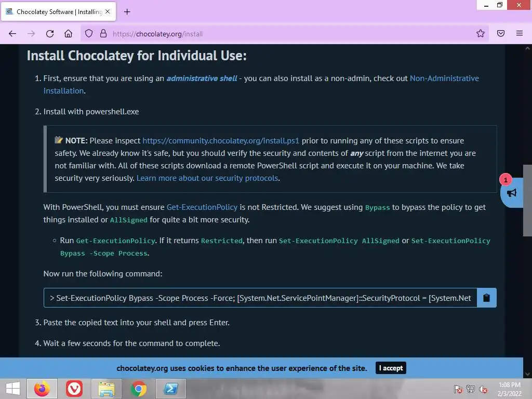Open File Explorer from the taskbar
Image resolution: width=532 pixels, height=399 pixels.
[x=107, y=389]
